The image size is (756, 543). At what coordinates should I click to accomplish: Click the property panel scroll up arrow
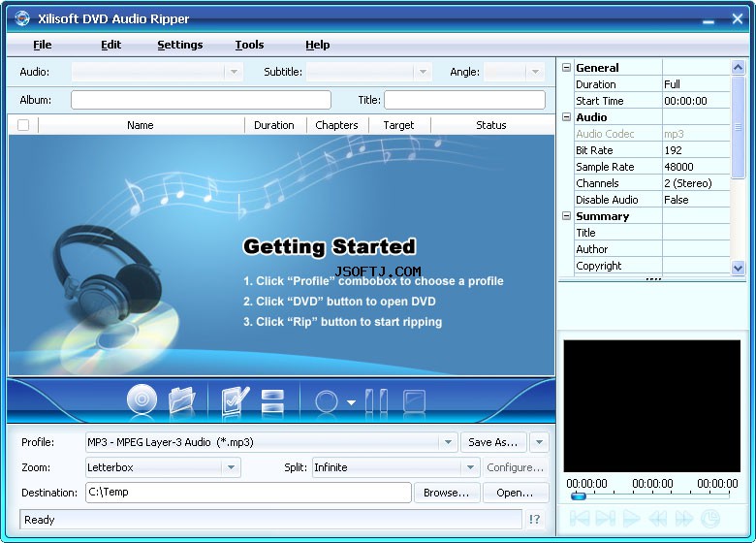click(x=738, y=68)
